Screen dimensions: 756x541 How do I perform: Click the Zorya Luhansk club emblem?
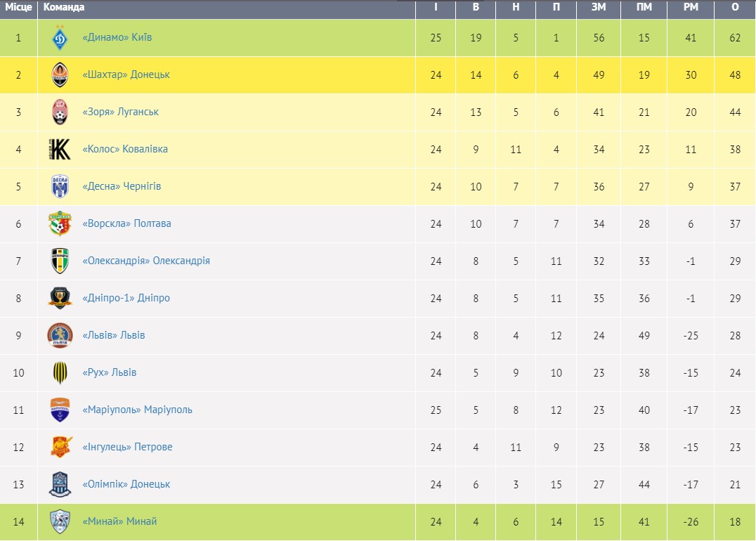(x=60, y=112)
